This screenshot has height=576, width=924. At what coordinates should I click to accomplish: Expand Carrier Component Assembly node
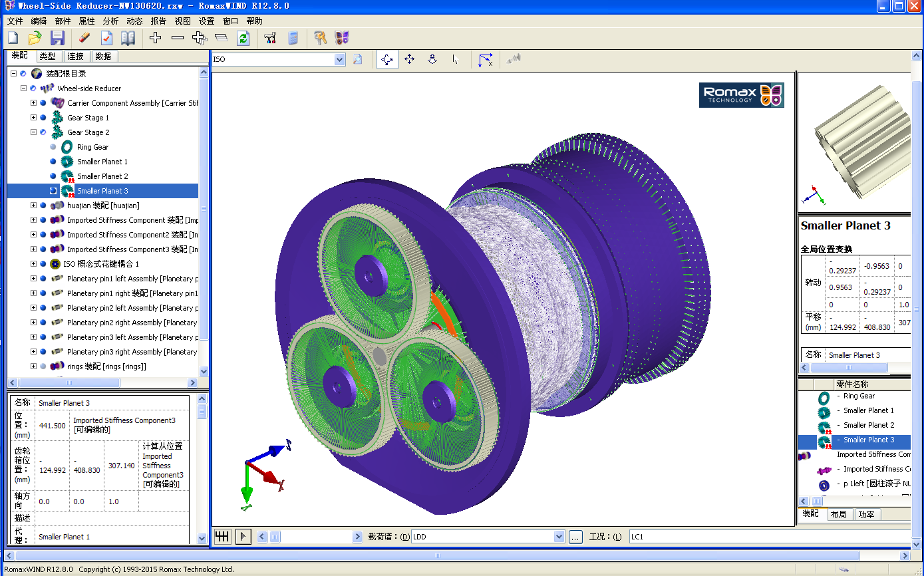(x=33, y=103)
